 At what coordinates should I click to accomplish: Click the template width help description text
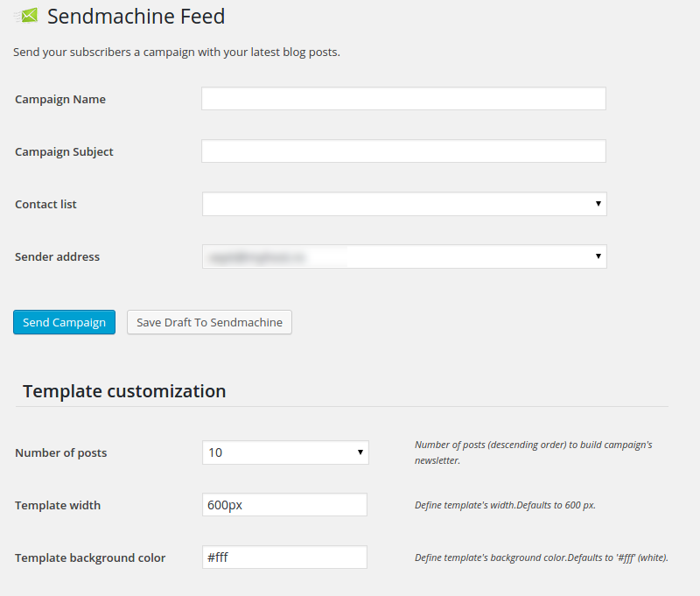tap(505, 506)
